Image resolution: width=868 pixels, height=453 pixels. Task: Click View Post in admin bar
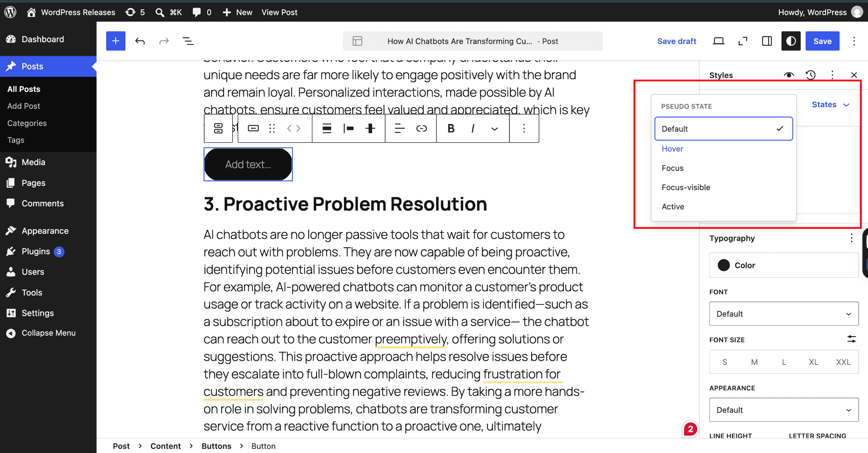pyautogui.click(x=279, y=12)
